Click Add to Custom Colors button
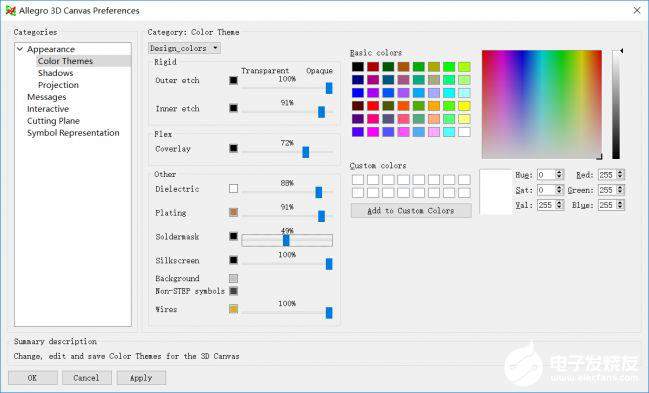The height and width of the screenshot is (393, 649). coord(411,210)
